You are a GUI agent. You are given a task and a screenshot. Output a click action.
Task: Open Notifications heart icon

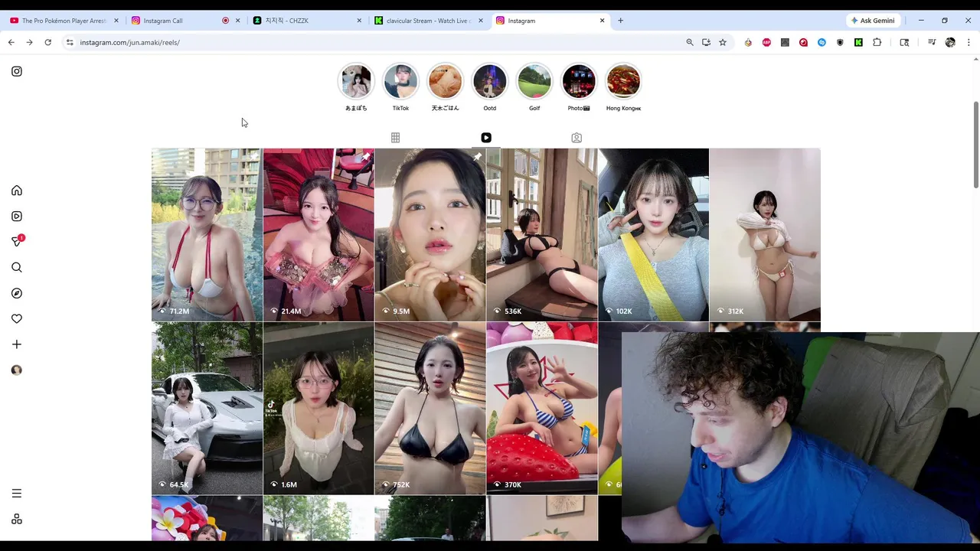point(17,318)
